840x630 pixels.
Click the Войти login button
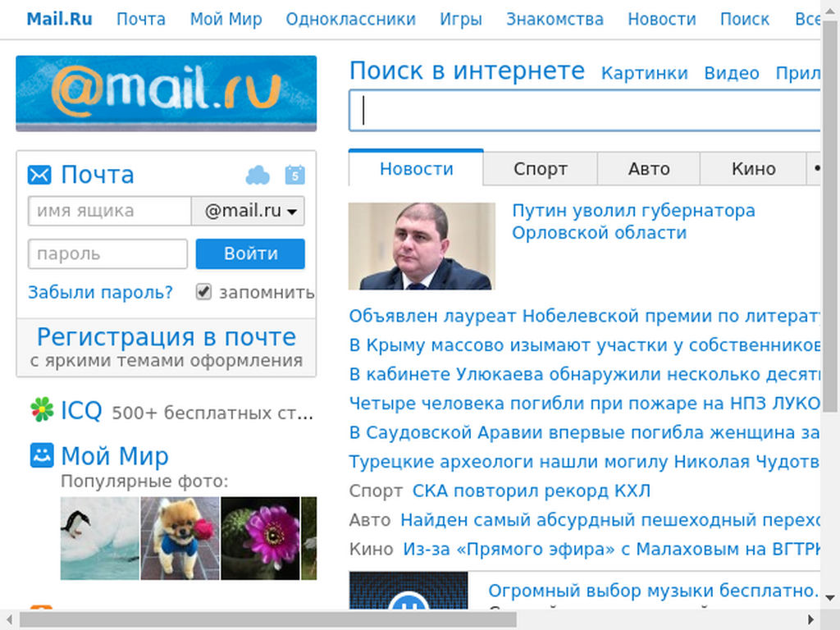click(250, 254)
